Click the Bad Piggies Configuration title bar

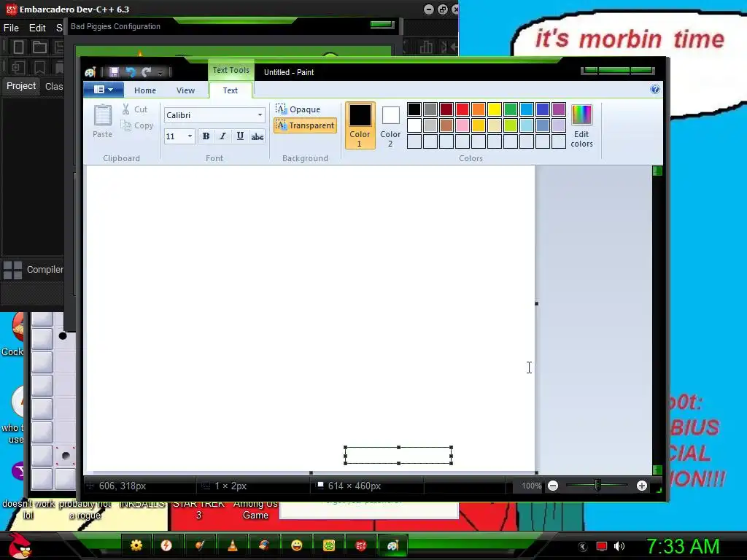pyautogui.click(x=233, y=27)
